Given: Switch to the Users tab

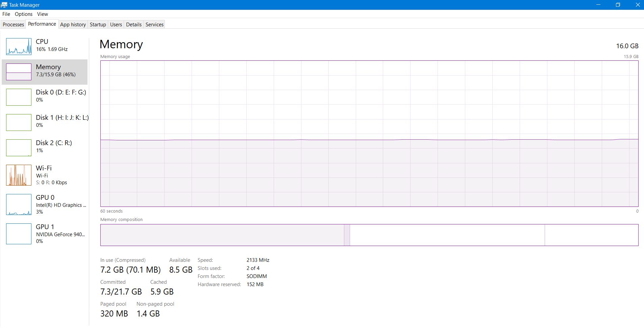Looking at the screenshot, I should (x=116, y=24).
